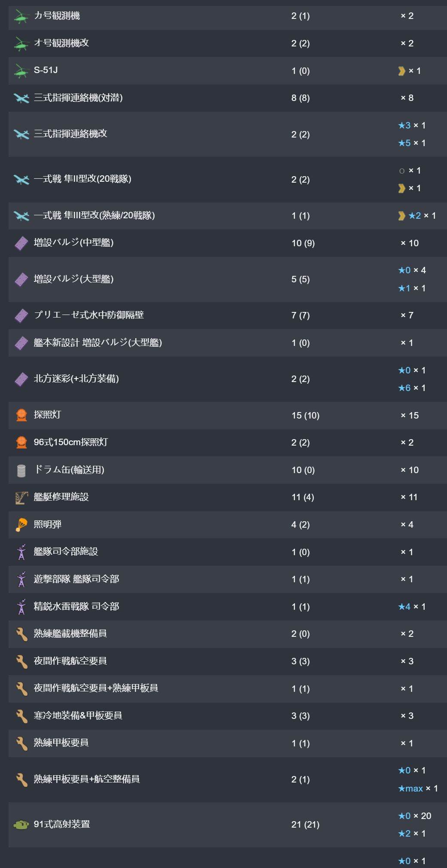Select the 96式150cm探照灯 item name

[x=71, y=442]
